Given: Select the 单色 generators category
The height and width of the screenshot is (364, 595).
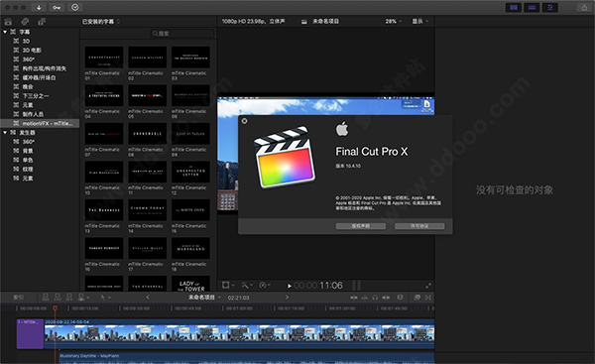Looking at the screenshot, I should tap(40, 160).
